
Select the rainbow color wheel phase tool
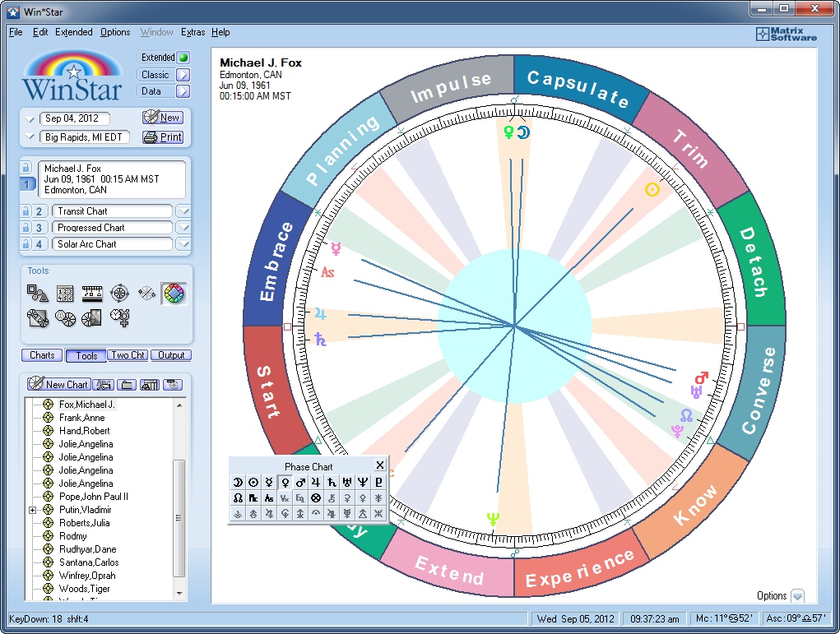click(x=174, y=294)
